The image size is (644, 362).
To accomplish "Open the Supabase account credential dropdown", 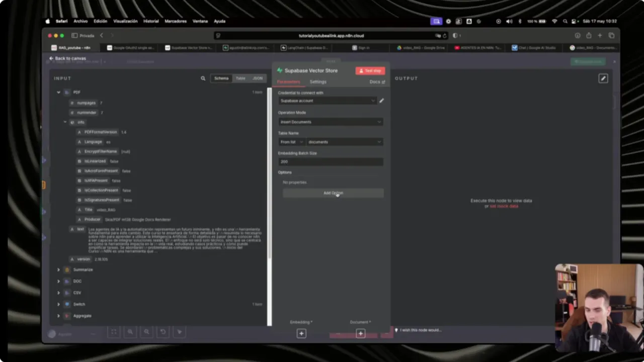I will tap(327, 101).
